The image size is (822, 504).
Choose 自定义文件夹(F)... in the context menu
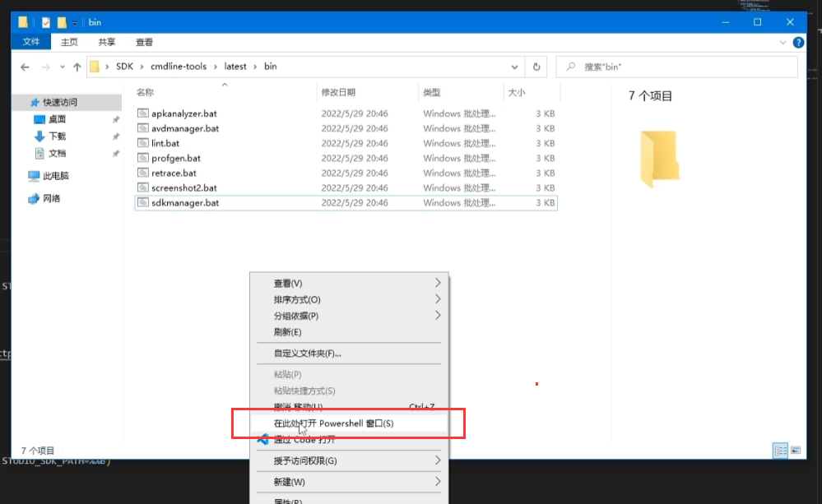(x=349, y=354)
